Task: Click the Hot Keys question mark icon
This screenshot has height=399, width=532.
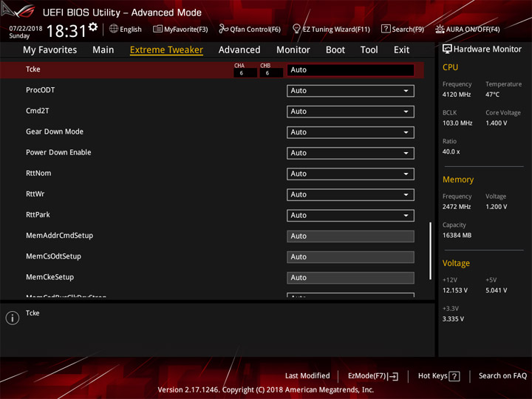Action: click(454, 376)
